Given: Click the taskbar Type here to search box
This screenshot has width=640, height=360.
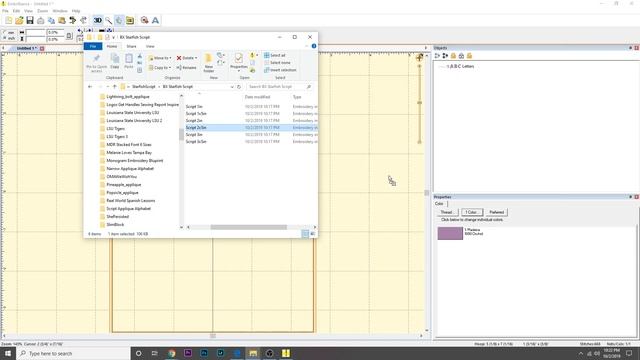Looking at the screenshot, I should pos(73,353).
